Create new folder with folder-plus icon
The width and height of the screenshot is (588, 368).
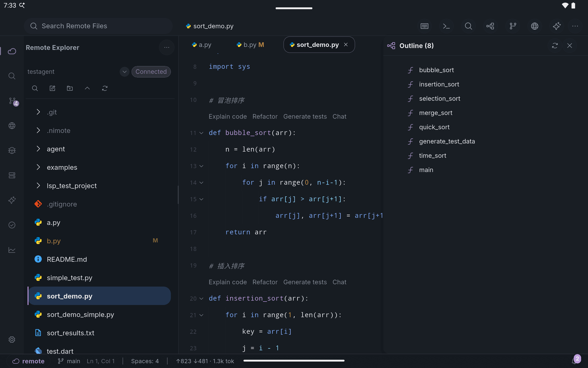click(70, 88)
